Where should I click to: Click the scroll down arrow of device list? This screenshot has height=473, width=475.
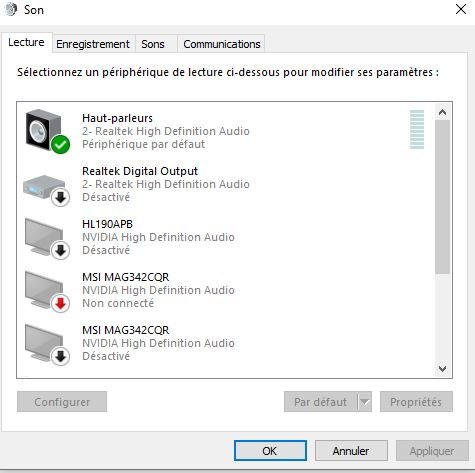click(442, 368)
